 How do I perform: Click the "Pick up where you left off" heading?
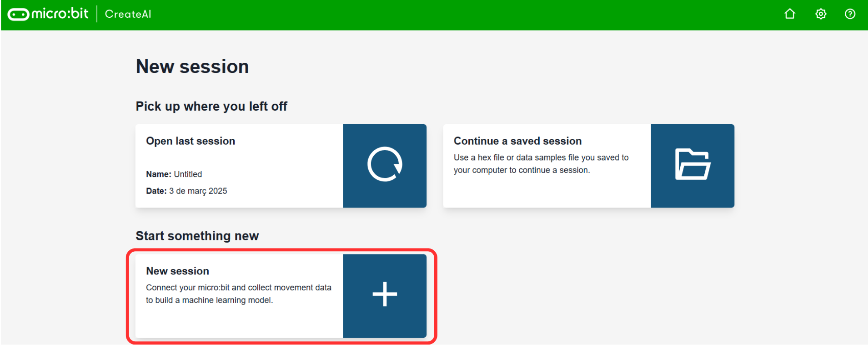(x=211, y=107)
